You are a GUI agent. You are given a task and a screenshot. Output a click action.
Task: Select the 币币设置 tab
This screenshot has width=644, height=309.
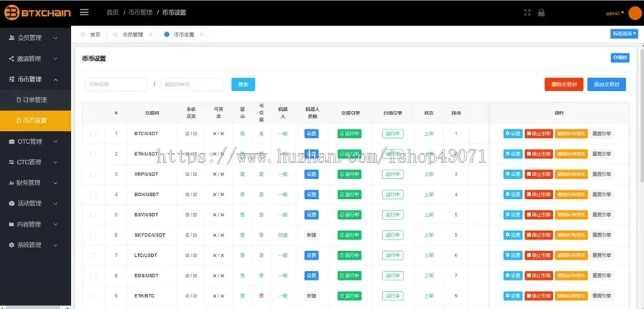click(x=184, y=34)
